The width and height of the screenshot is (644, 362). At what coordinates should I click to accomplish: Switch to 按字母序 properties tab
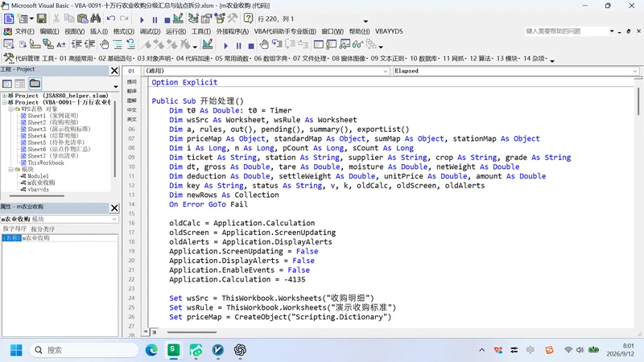coord(14,228)
